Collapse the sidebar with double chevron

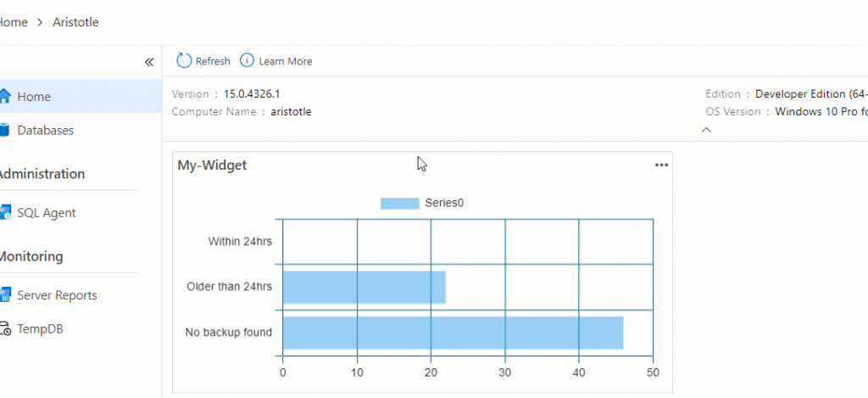tap(149, 62)
